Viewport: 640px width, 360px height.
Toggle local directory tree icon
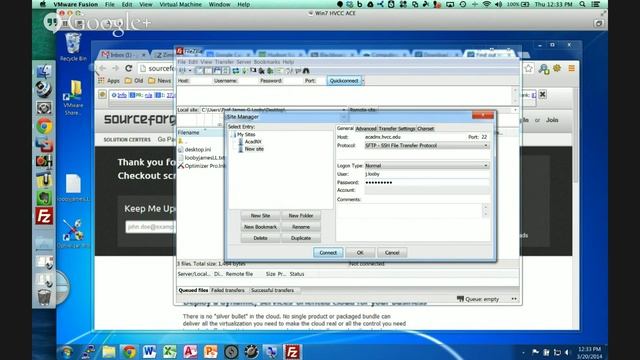[x=208, y=71]
